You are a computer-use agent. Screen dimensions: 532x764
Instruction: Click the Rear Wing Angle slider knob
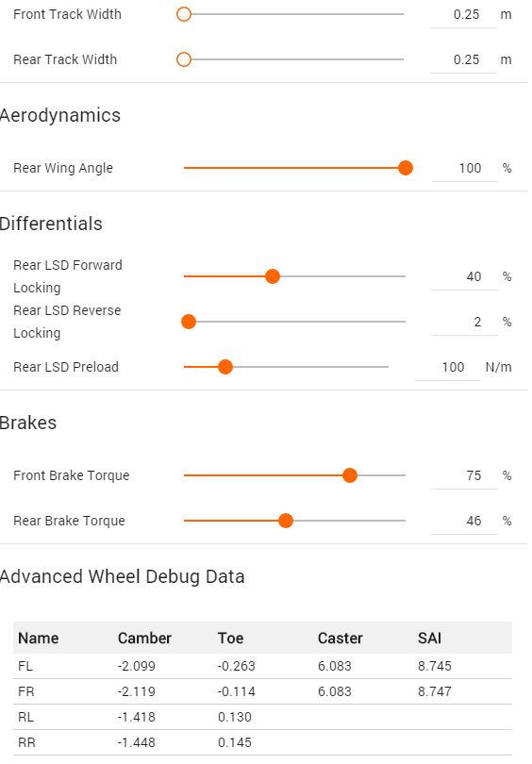coord(406,168)
